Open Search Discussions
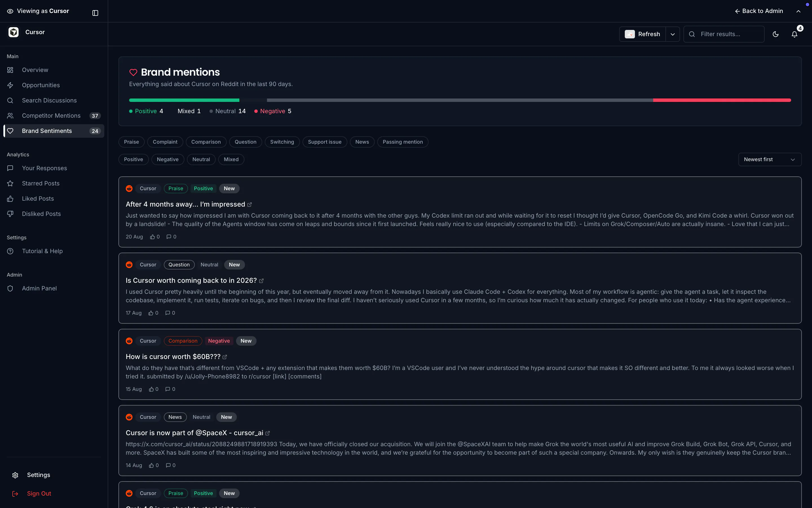This screenshot has width=812, height=508. tap(54, 100)
